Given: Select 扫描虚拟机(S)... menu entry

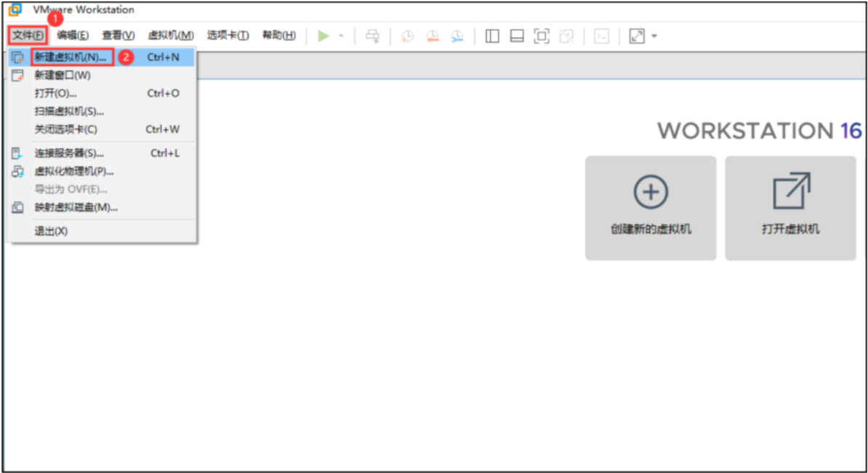Looking at the screenshot, I should click(103, 111).
